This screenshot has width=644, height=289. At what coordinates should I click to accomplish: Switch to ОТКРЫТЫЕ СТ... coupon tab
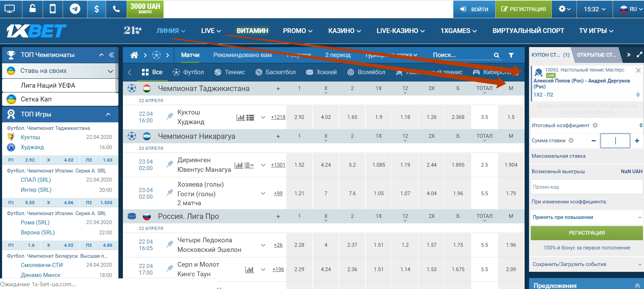pos(597,55)
